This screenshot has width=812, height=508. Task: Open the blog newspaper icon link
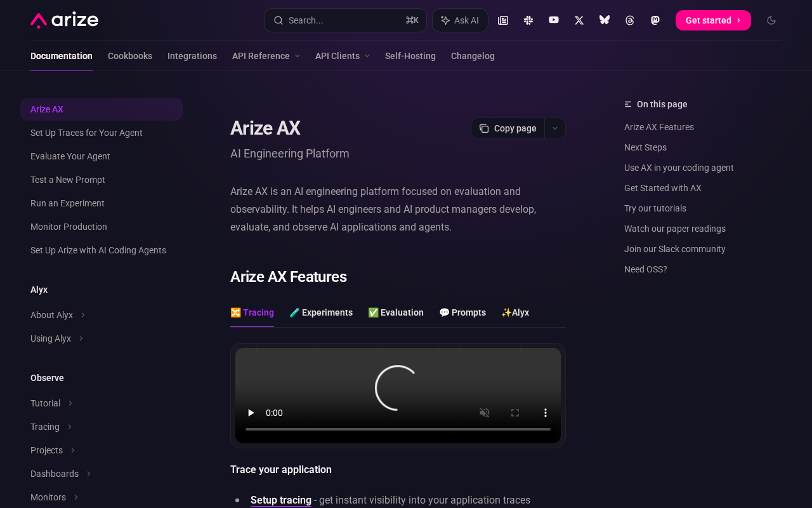[503, 20]
